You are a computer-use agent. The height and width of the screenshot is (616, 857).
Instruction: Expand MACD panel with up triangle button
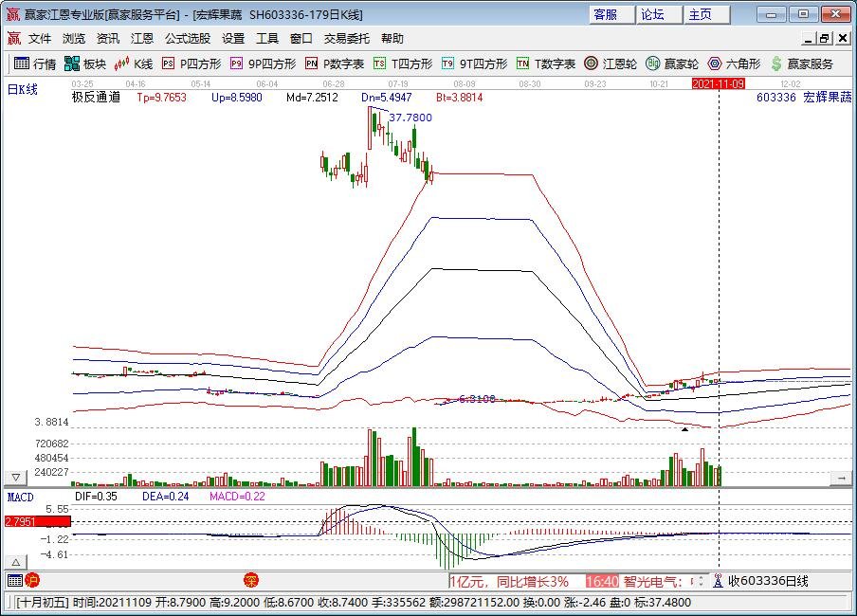coord(16,562)
